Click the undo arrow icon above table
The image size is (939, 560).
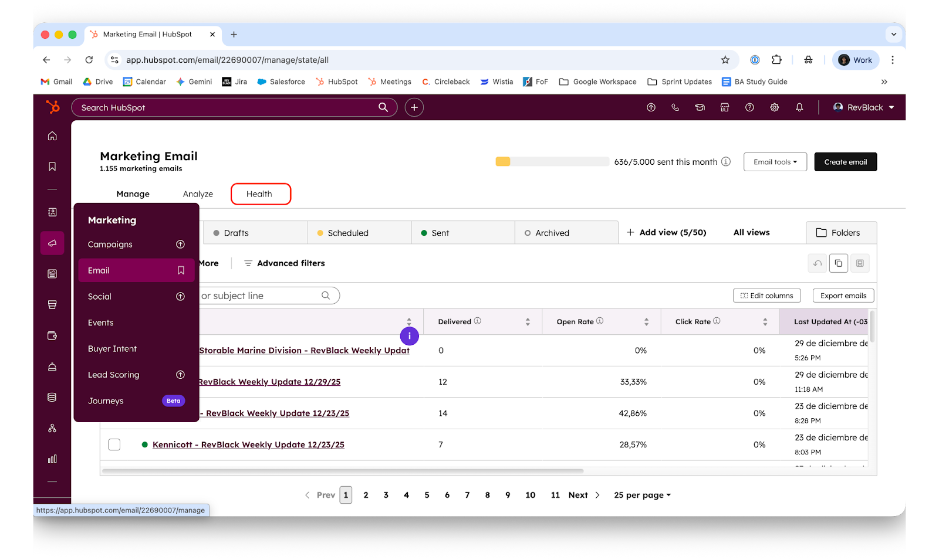(818, 263)
